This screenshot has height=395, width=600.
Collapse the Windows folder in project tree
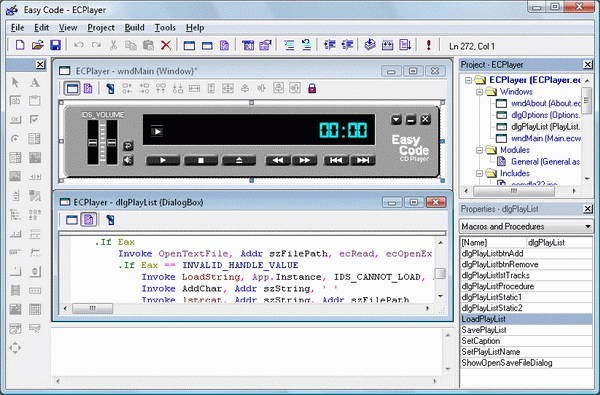(479, 92)
